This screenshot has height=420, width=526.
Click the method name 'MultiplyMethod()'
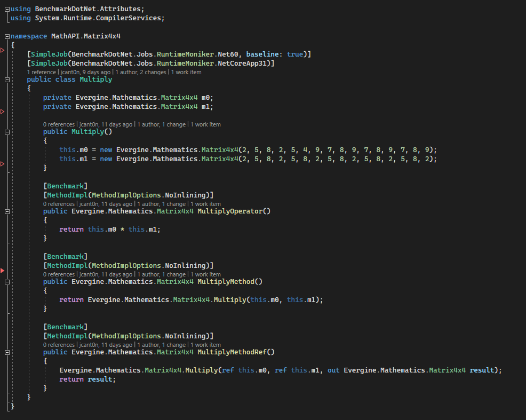[230, 282]
